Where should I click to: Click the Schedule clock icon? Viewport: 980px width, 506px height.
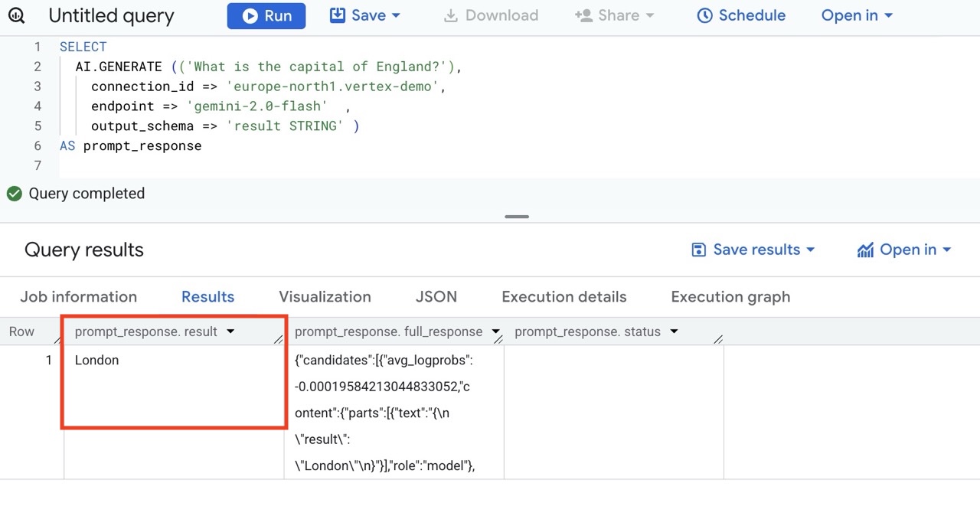[704, 16]
